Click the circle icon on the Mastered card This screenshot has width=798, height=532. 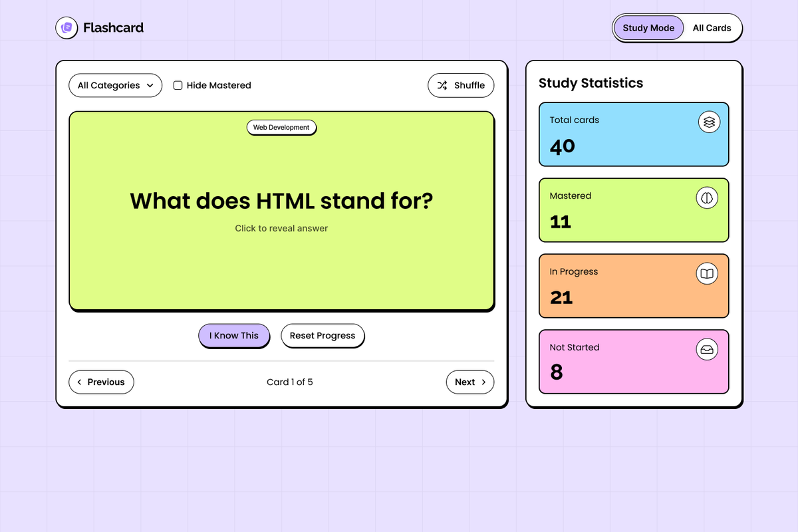[707, 198]
